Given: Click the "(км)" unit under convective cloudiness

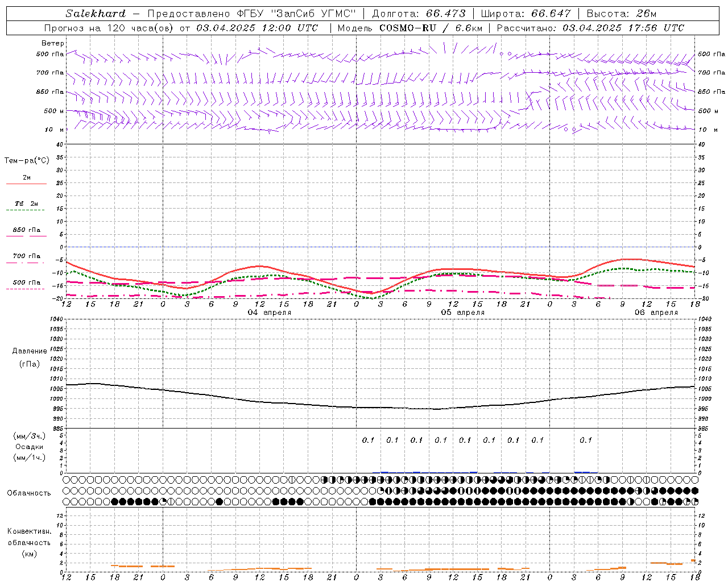Looking at the screenshot, I should tap(29, 554).
